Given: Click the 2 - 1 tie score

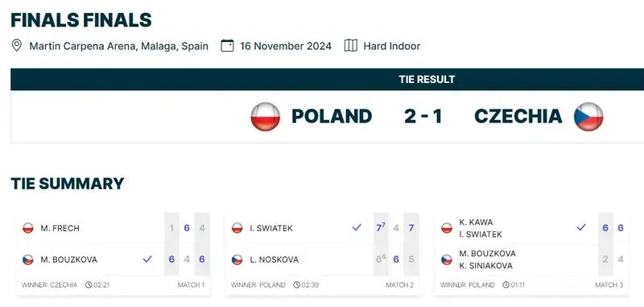Looking at the screenshot, I should [423, 117].
